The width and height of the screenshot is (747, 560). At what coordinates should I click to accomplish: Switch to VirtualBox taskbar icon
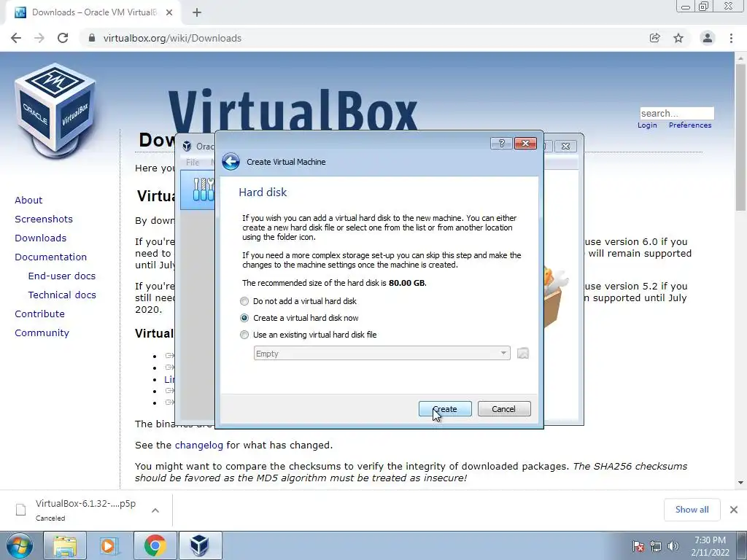tap(200, 545)
